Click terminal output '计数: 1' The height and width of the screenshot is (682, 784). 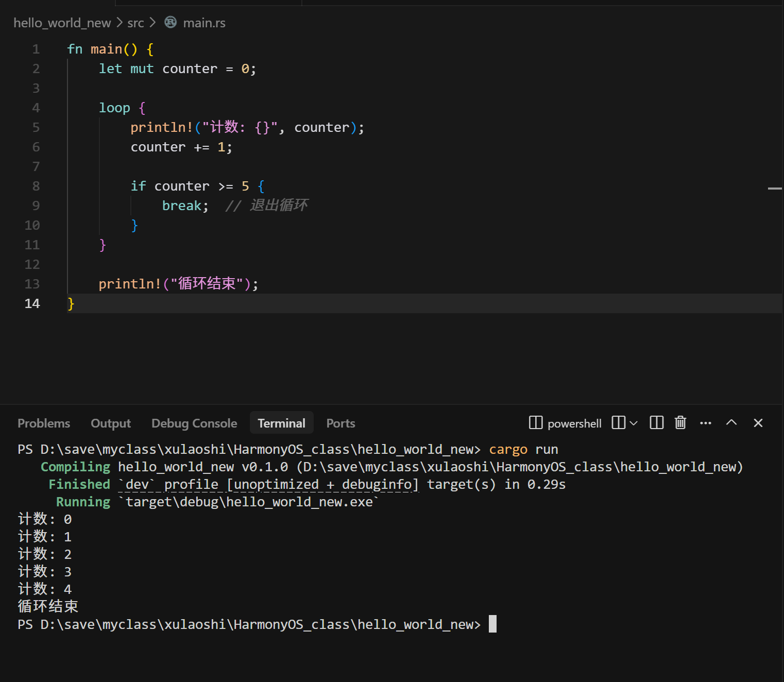click(x=45, y=537)
